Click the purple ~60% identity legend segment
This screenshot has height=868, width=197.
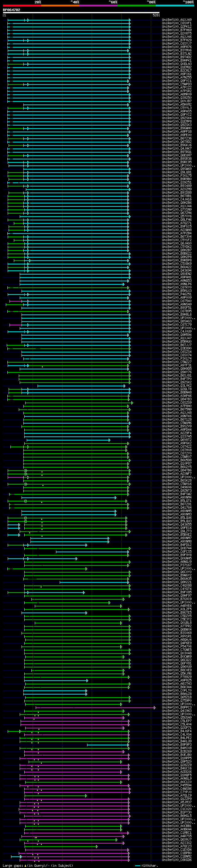pos(99,6)
